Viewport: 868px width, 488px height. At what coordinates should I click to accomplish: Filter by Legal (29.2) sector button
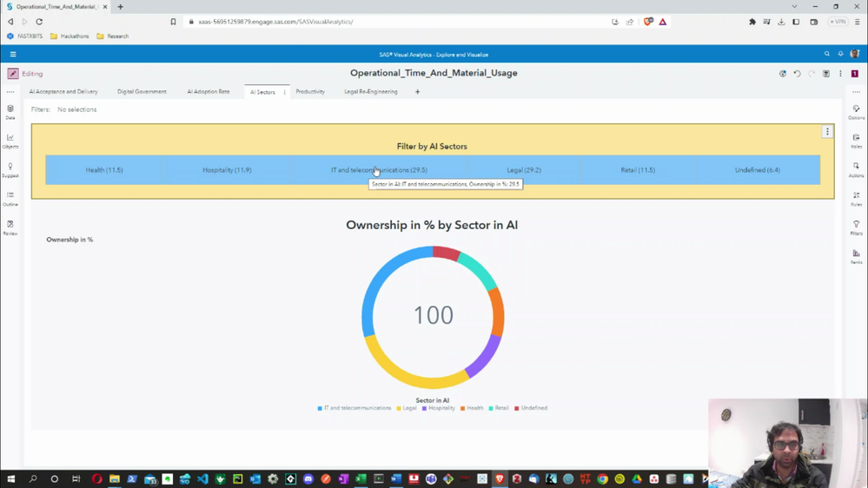pos(524,170)
